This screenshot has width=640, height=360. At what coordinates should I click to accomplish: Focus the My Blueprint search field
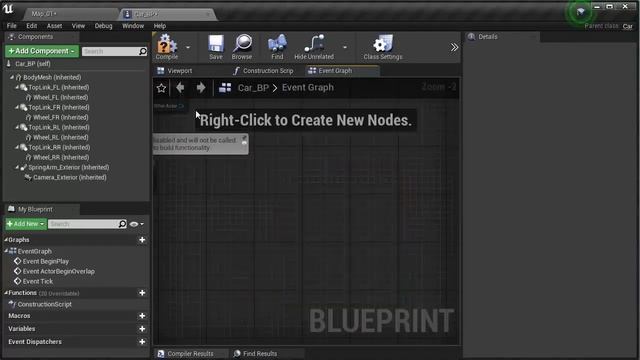coord(83,224)
